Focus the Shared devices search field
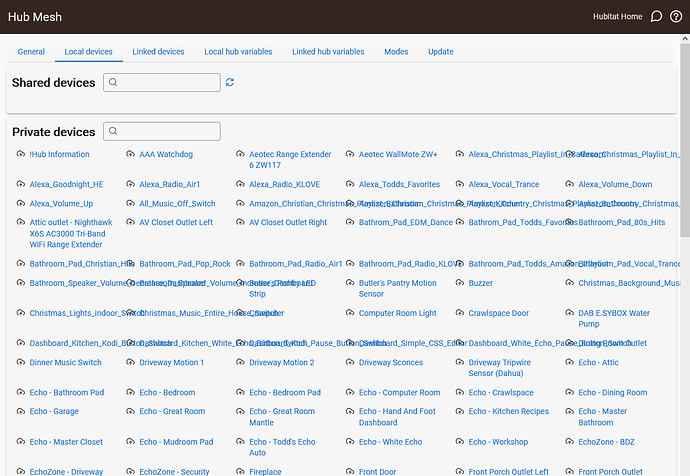 click(x=162, y=82)
